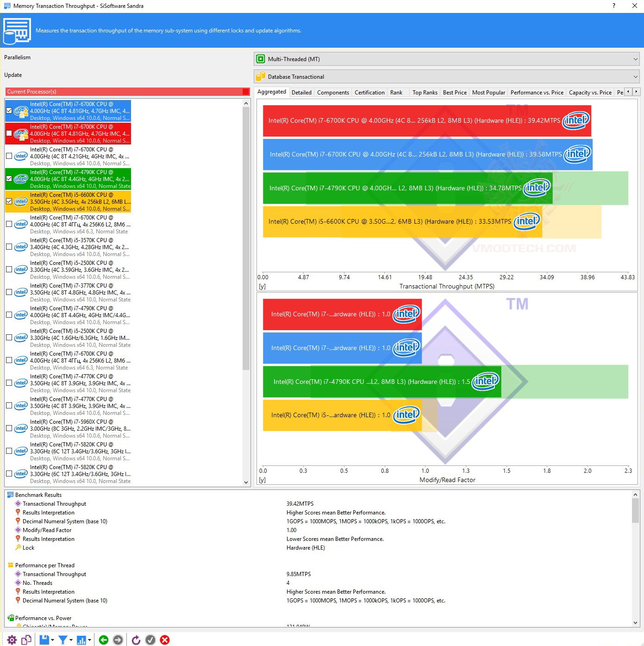Image resolution: width=644 pixels, height=646 pixels.
Task: Open the options gear in the bottom toolbar
Action: pos(12,640)
